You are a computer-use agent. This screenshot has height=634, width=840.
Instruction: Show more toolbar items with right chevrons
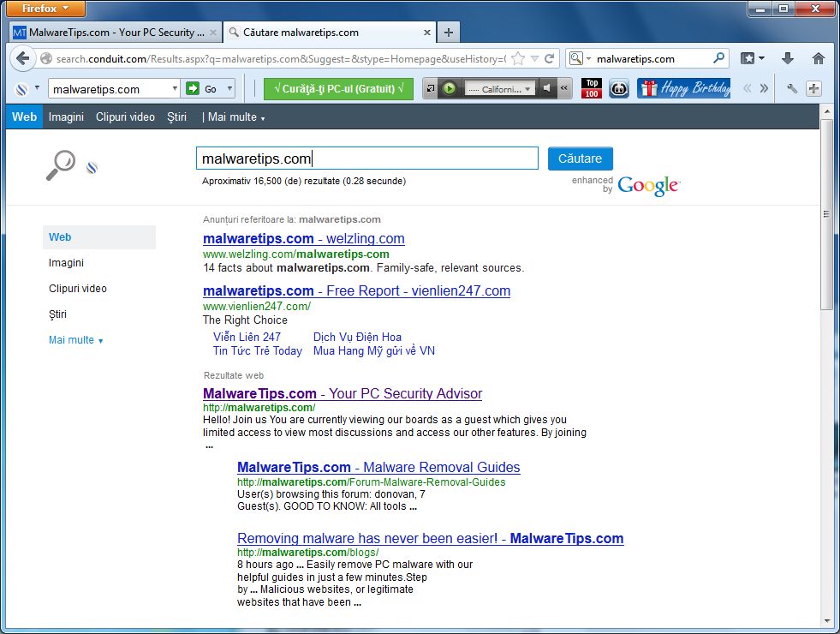pyautogui.click(x=764, y=88)
